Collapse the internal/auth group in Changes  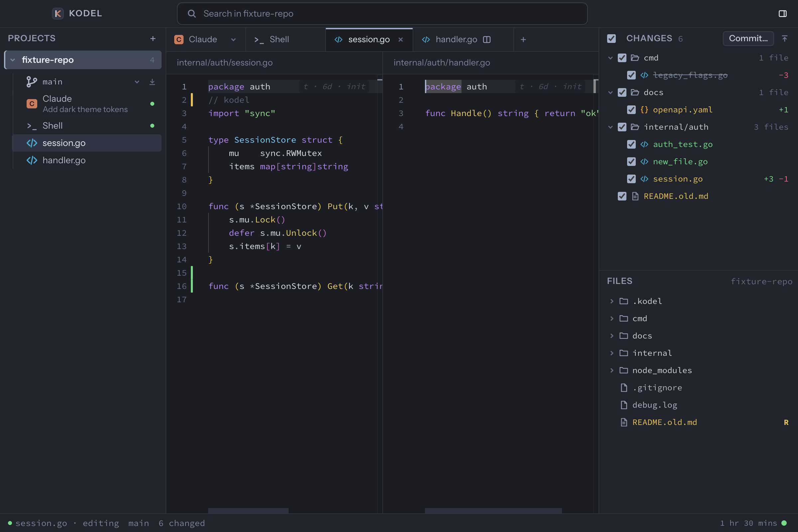(x=610, y=127)
